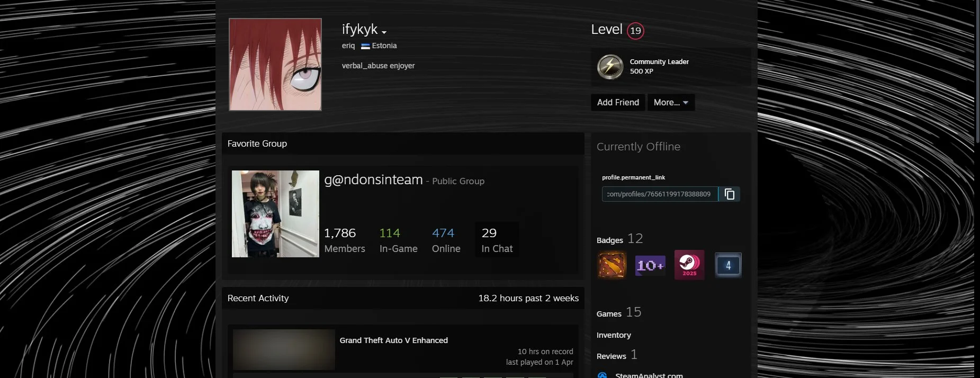The height and width of the screenshot is (378, 980).
Task: Click the Estonia flag icon
Action: 365,46
